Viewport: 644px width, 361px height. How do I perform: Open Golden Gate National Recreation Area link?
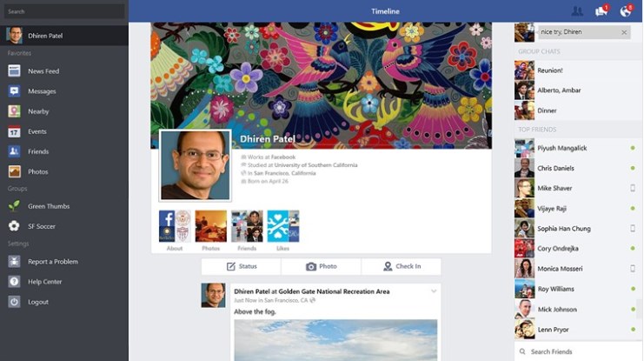pos(334,291)
